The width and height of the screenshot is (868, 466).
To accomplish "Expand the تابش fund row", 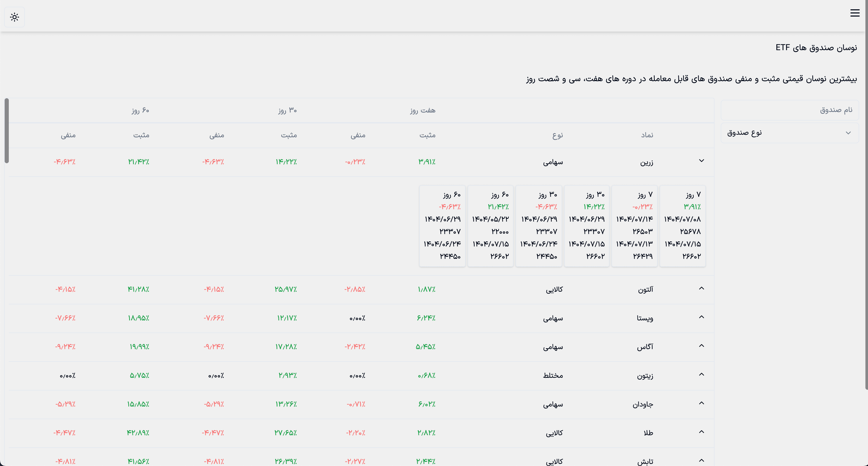I will coord(701,460).
